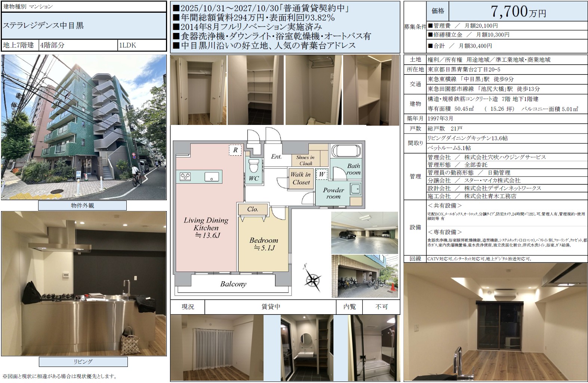Select the three-burner stove symbol in the kitchen
The width and height of the screenshot is (588, 383).
tap(186, 177)
